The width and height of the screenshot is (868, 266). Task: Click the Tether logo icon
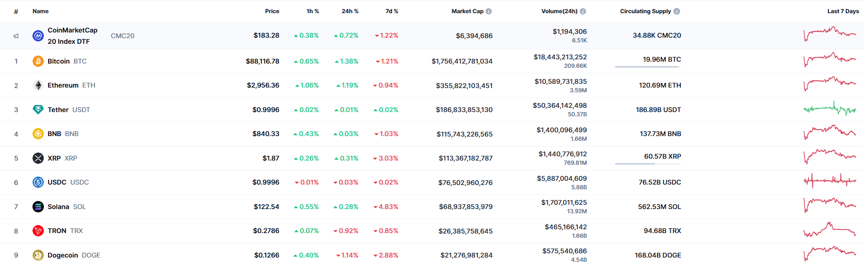coord(38,110)
